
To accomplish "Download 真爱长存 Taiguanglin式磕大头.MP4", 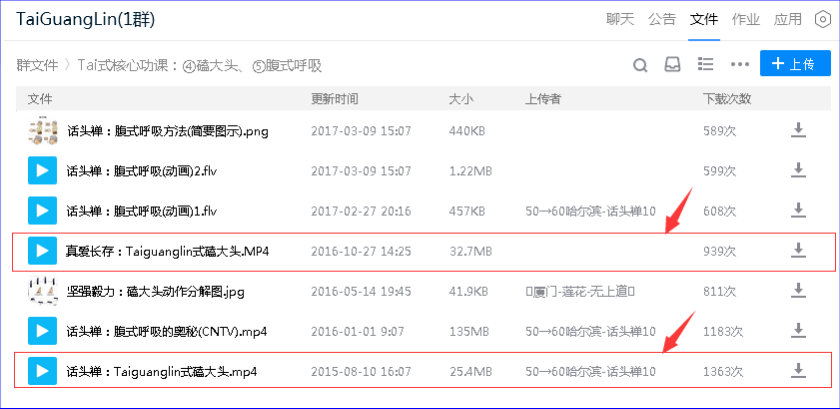I will tap(798, 250).
